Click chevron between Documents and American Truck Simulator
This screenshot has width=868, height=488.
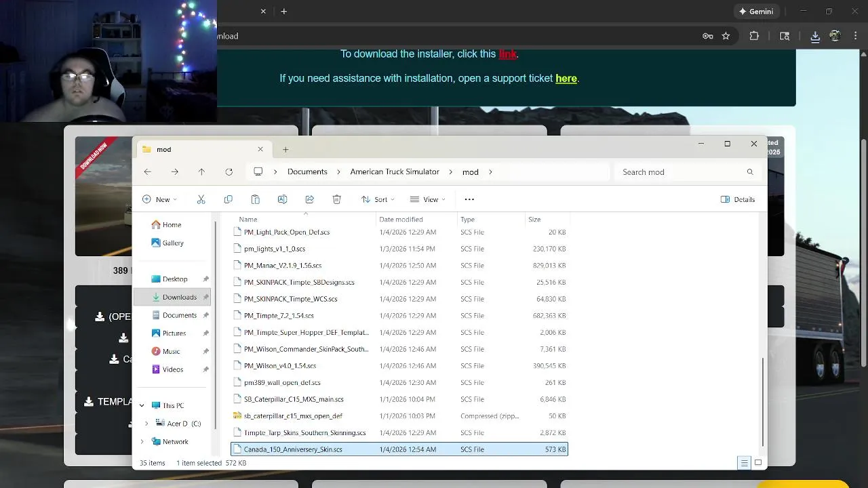point(339,172)
